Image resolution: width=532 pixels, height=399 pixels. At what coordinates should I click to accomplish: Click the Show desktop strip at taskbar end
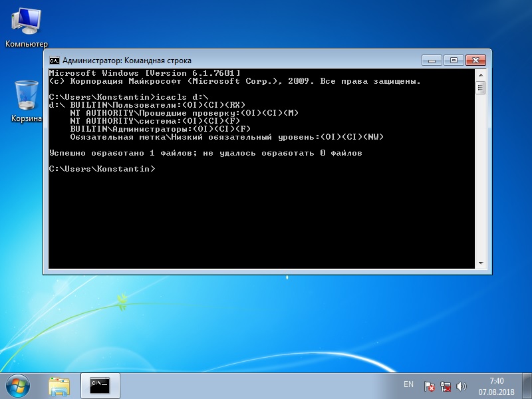point(528,386)
